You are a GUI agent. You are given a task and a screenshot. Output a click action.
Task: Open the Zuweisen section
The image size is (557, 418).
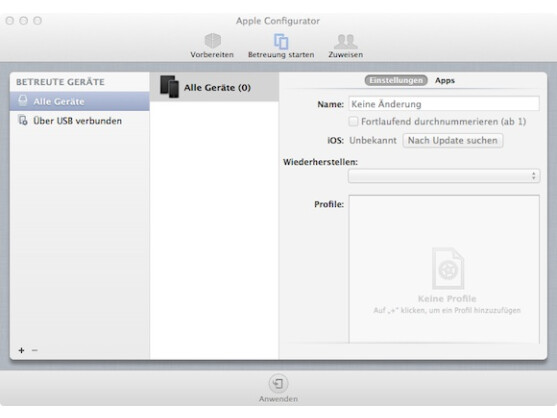[345, 45]
